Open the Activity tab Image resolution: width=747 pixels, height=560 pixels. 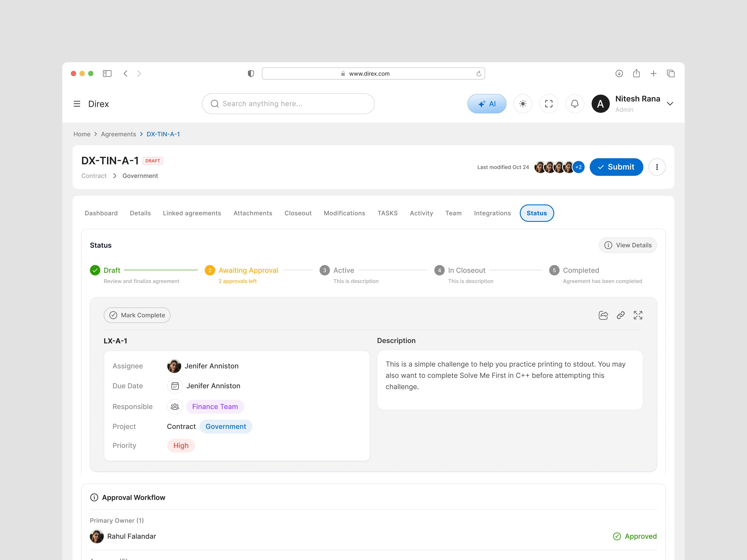[x=422, y=213]
